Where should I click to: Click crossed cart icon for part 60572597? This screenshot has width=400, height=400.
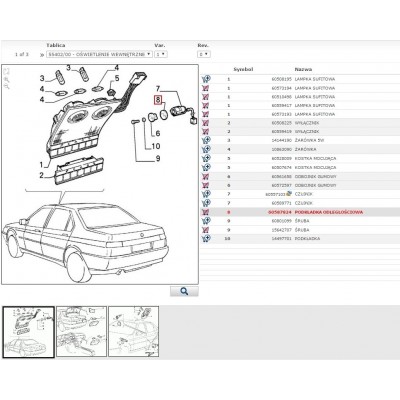(x=206, y=185)
